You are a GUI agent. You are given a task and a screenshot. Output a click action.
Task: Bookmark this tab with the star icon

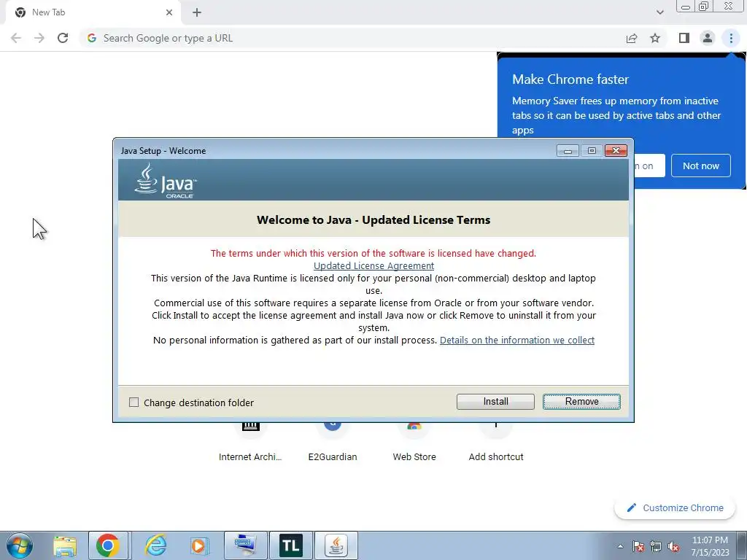tap(655, 38)
